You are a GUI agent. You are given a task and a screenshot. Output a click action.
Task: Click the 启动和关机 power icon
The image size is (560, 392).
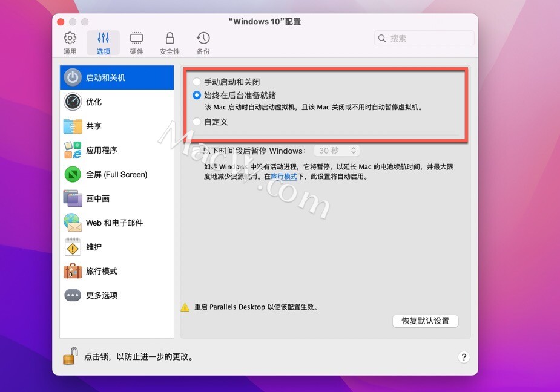(x=73, y=77)
